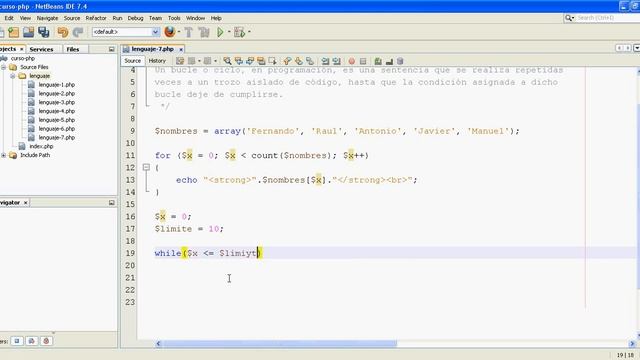Screen dimensions: 640x360
Task: Open the Navigate menu
Action: pyautogui.click(x=47, y=18)
